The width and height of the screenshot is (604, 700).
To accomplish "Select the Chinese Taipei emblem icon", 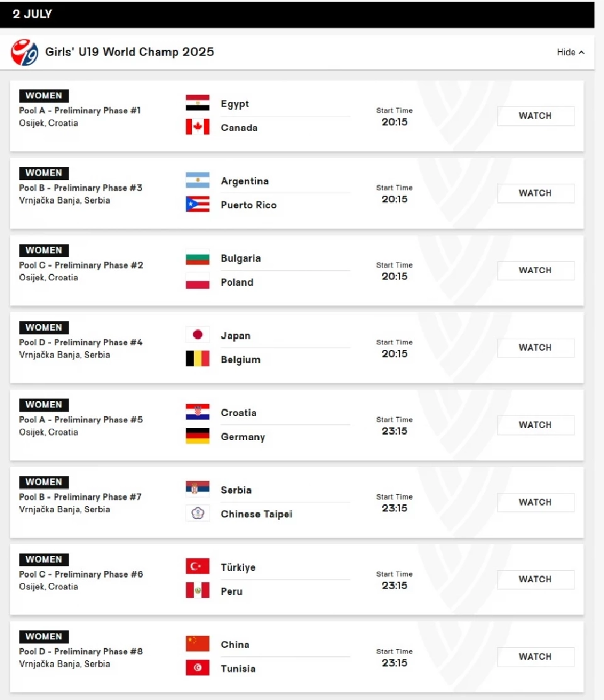I will click(x=197, y=512).
